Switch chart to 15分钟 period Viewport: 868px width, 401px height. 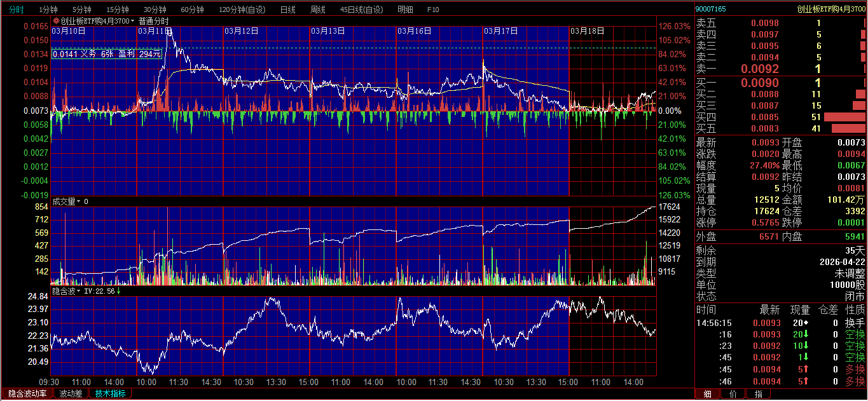[x=118, y=10]
